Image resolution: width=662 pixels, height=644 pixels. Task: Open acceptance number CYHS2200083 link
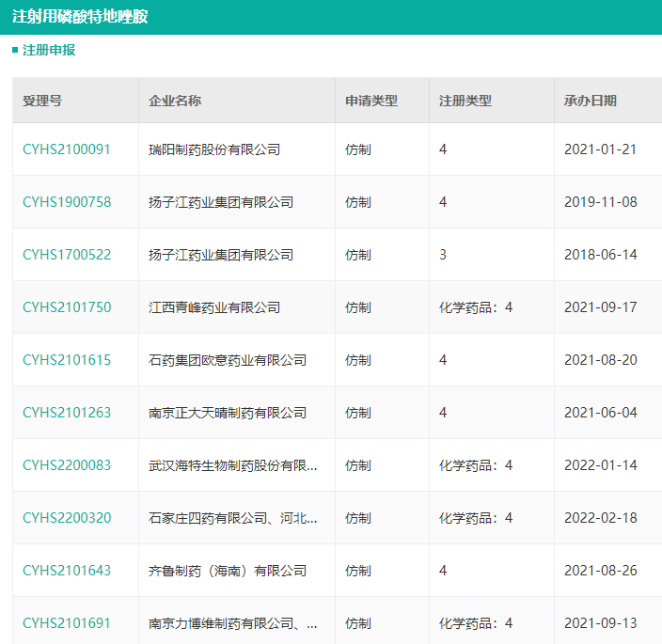pyautogui.click(x=67, y=465)
